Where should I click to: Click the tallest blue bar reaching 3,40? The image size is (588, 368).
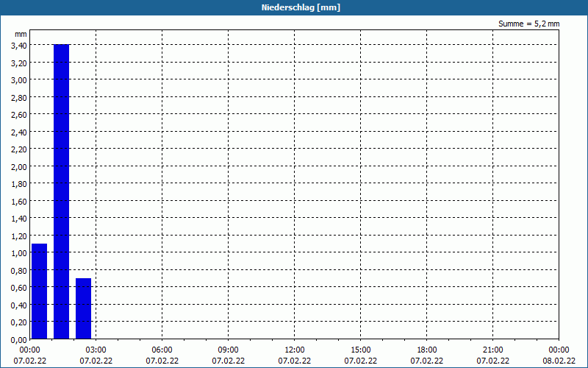pos(62,191)
